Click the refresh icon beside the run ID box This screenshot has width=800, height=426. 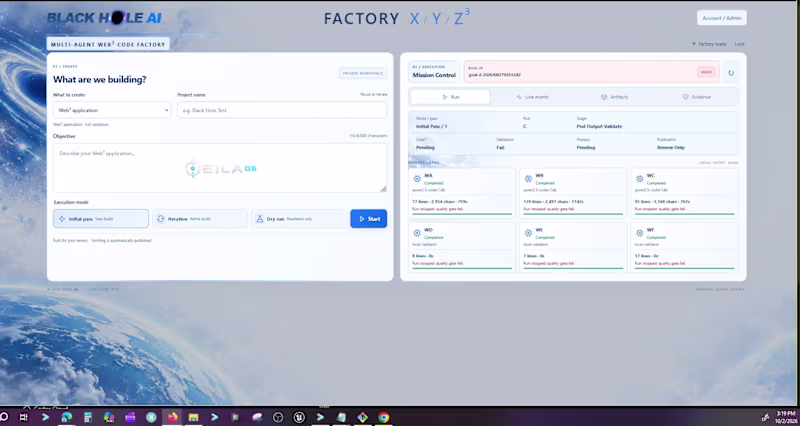tap(731, 73)
